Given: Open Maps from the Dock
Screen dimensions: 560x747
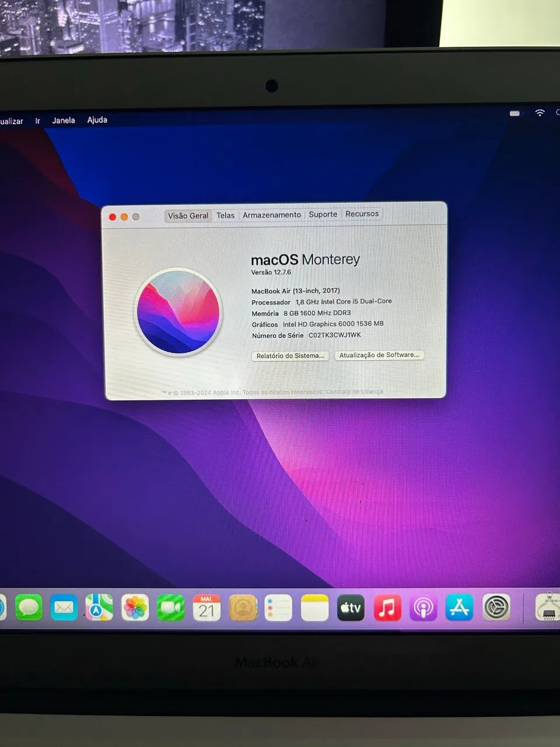Looking at the screenshot, I should click(99, 608).
